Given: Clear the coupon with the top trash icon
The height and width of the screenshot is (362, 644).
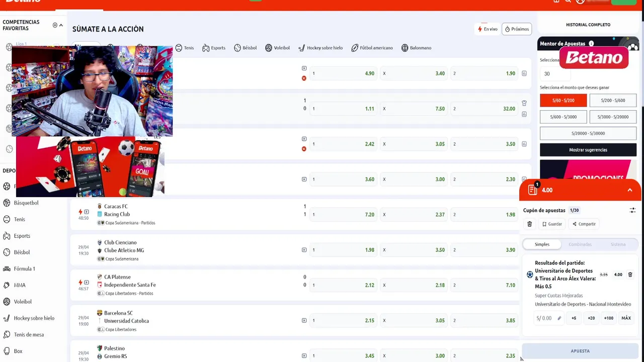Looking at the screenshot, I should click(x=529, y=224).
